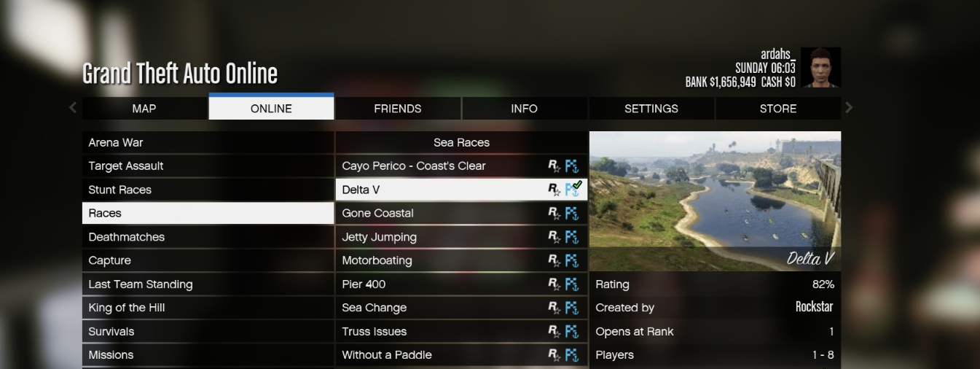Screen dimensions: 980x369
Task: Choose the Deathmatches job category
Action: click(x=208, y=237)
